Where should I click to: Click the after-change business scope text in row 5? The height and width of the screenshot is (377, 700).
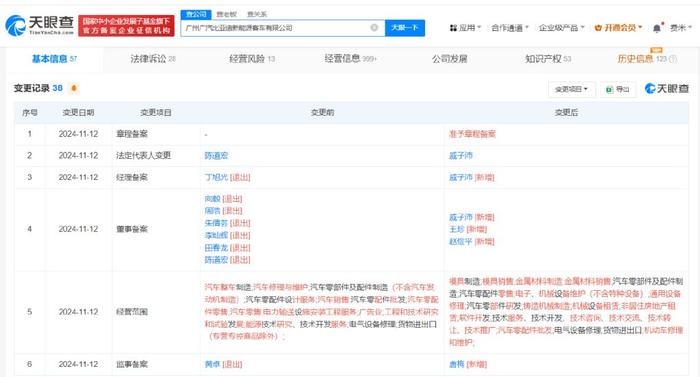point(566,312)
